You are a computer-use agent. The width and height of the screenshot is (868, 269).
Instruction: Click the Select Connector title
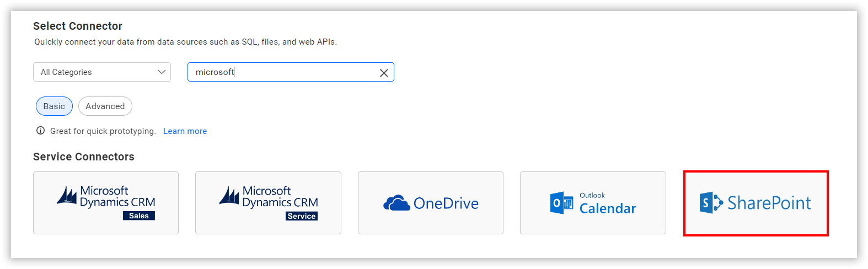78,26
